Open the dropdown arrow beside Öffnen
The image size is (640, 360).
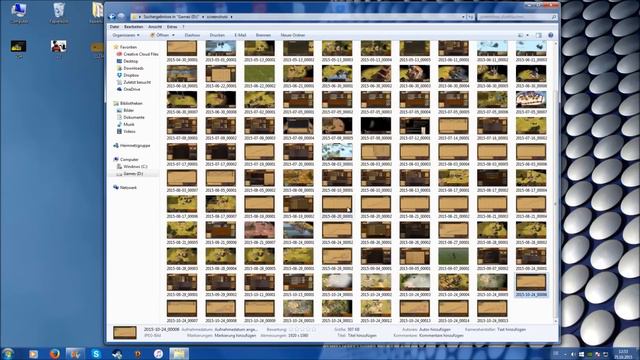[173, 35]
